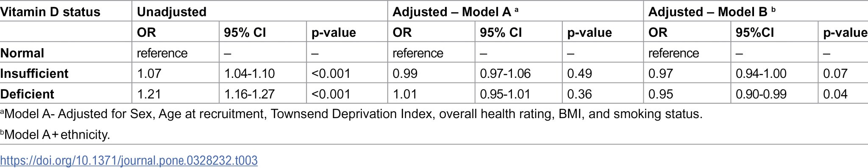Click Model A p-value 0.49
Viewport: 868px width, 168px height.
tap(579, 74)
